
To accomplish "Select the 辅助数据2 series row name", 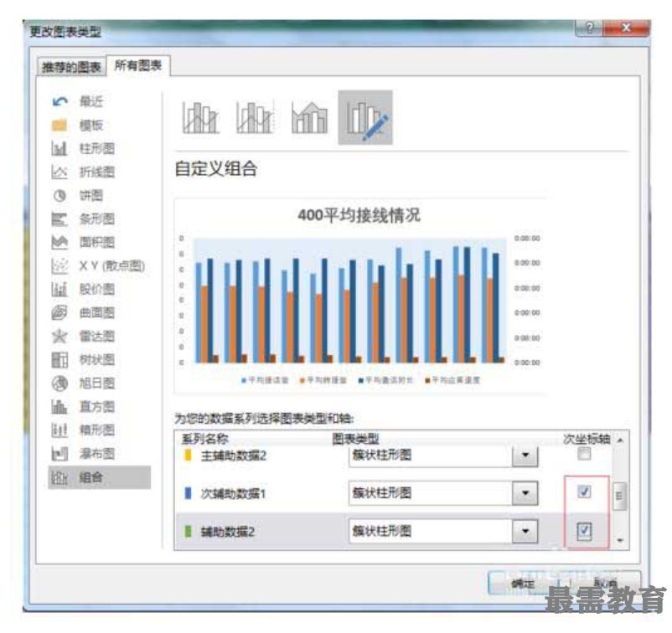I will point(228,532).
